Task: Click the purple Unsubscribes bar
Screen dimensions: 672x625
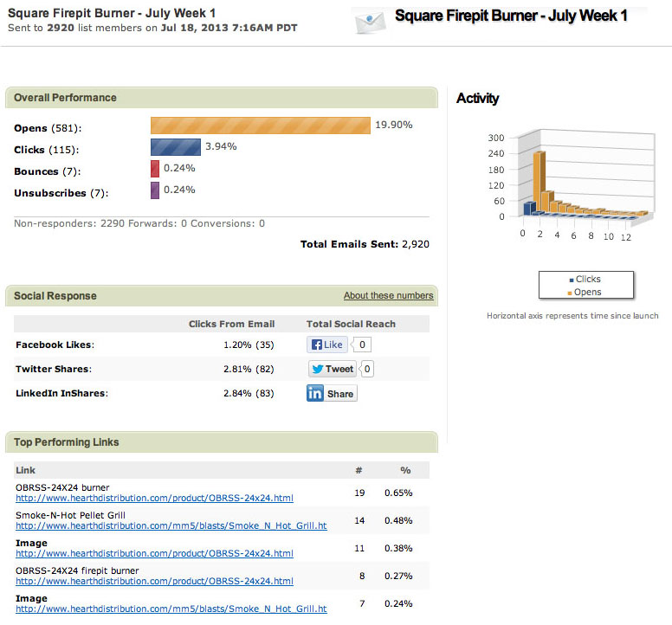Action: 155,190
